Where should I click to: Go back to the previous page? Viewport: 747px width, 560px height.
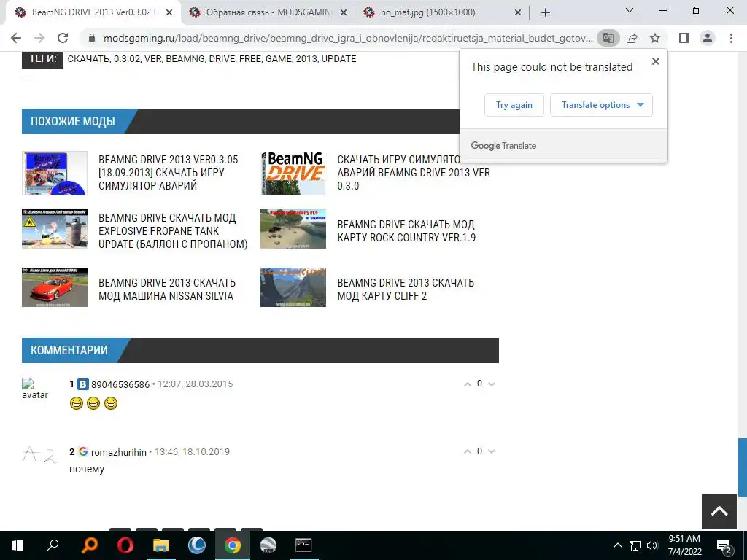pyautogui.click(x=16, y=38)
